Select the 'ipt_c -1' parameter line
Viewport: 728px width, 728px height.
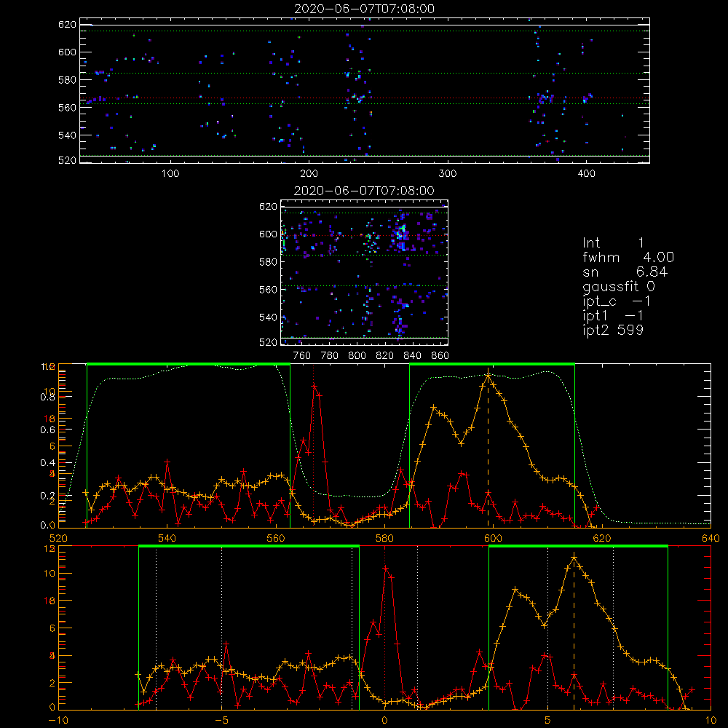pos(617,301)
